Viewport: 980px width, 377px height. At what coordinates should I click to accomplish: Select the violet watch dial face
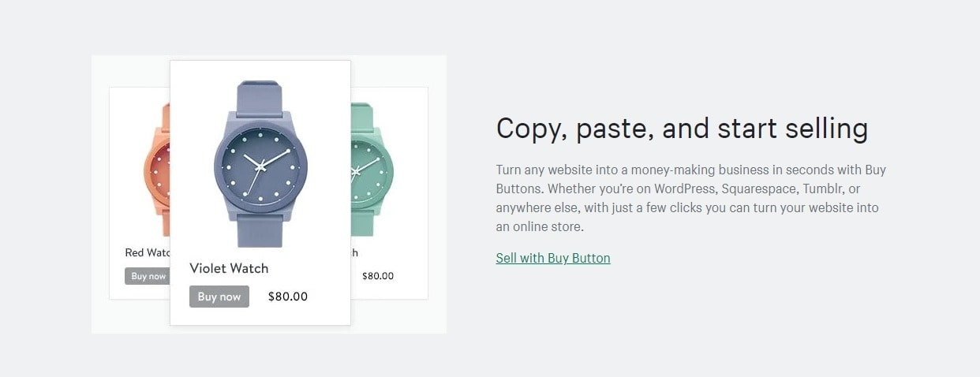[x=260, y=166]
